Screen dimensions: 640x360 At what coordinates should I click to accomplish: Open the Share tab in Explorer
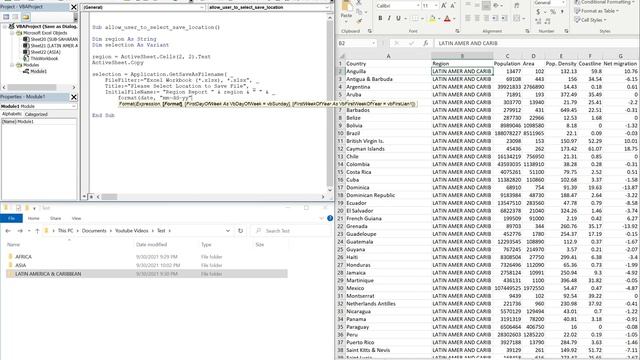point(56,218)
